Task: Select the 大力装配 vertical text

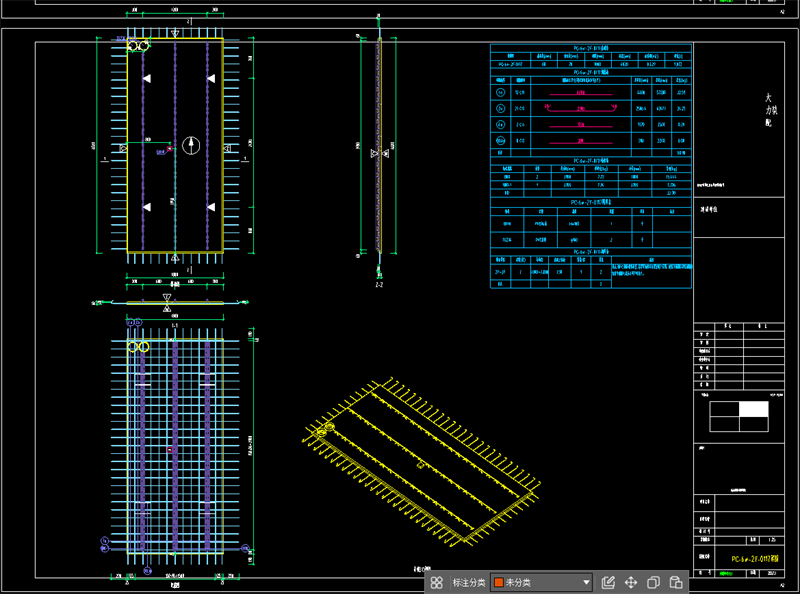Action: (x=770, y=110)
